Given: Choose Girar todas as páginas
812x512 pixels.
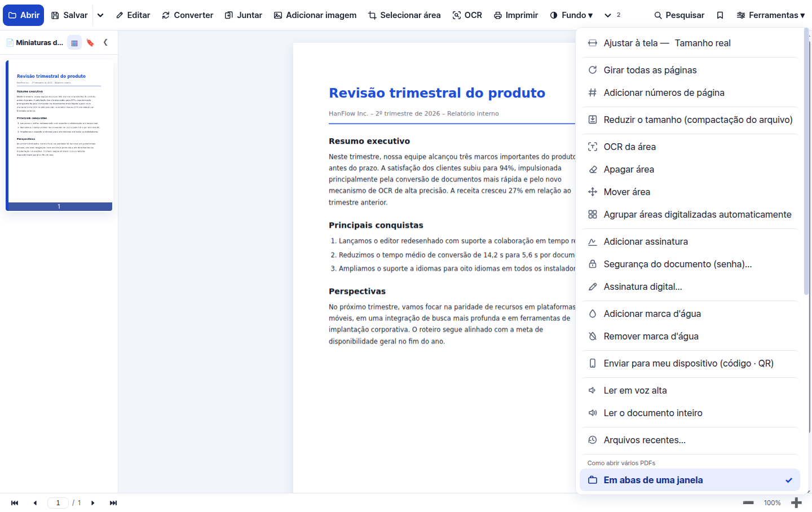Looking at the screenshot, I should pos(690,70).
